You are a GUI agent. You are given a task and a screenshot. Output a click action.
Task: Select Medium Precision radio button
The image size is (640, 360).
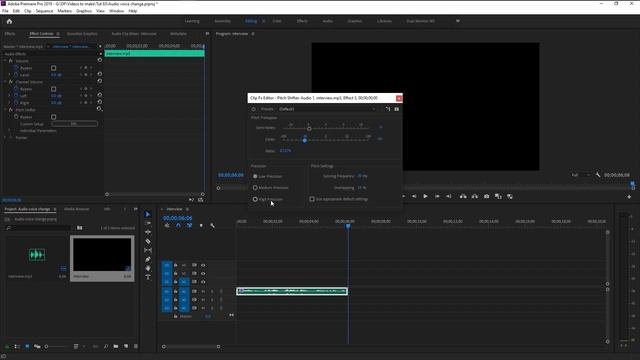(255, 188)
